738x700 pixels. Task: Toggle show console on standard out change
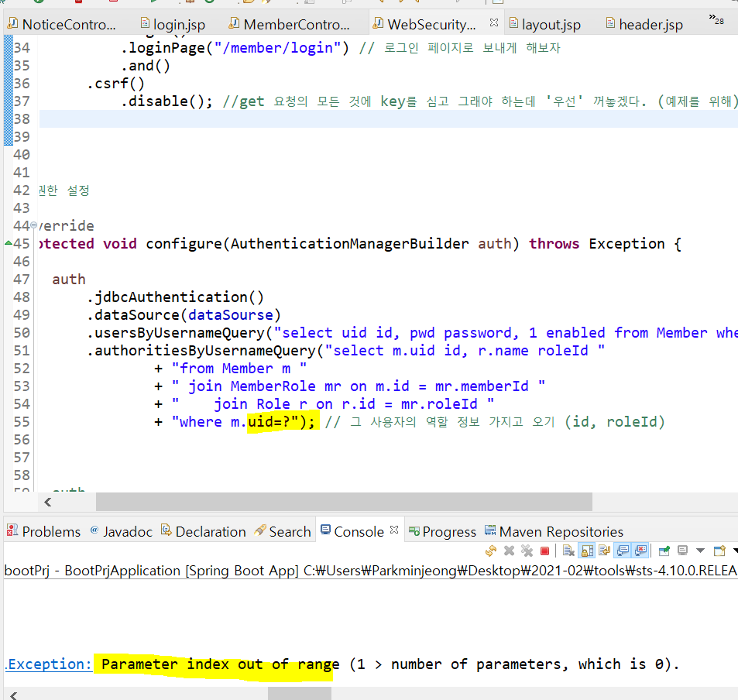pos(623,551)
